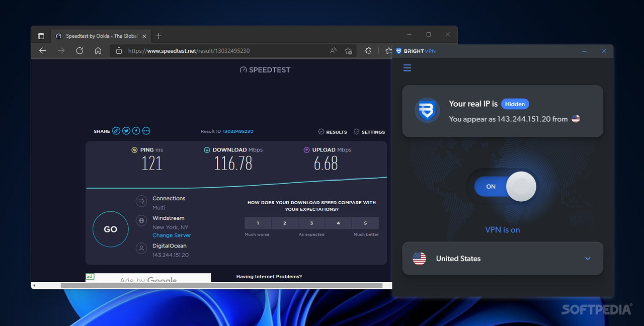Share result on Twitter
This screenshot has height=326, width=644.
pos(126,131)
